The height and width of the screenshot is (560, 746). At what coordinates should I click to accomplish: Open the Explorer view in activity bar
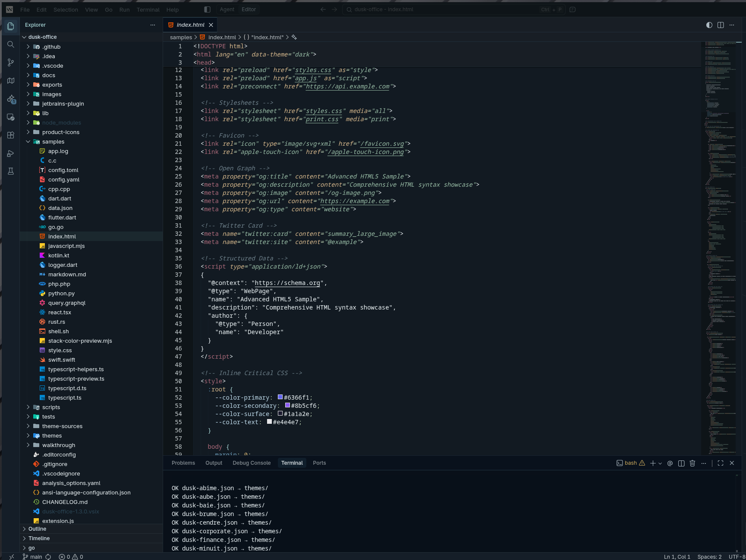point(11,26)
